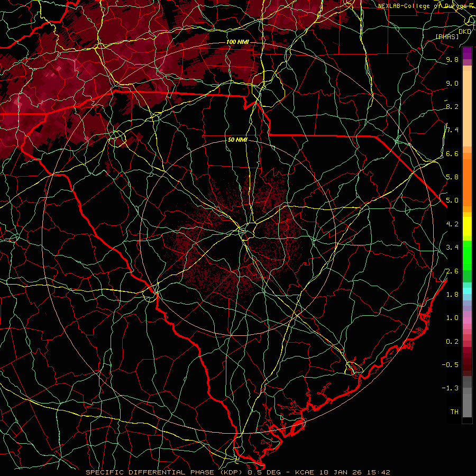Click the -0.5 legend value
This screenshot has width=476, height=476.
pos(450,364)
